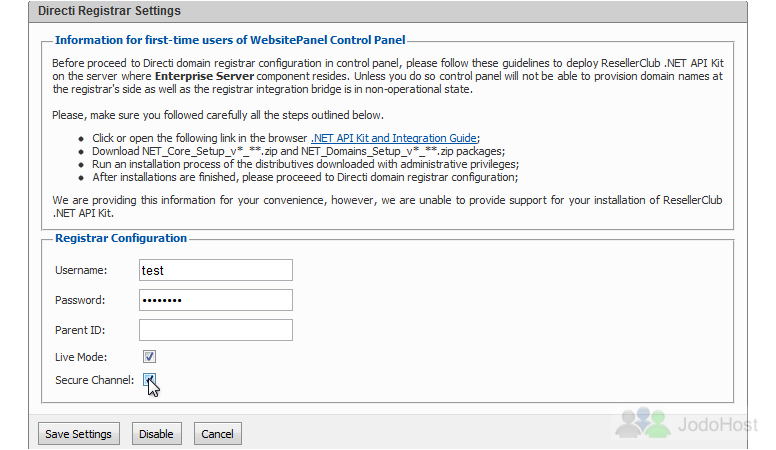This screenshot has height=450, width=776.
Task: Click the Registrar Configuration section title
Action: [x=121, y=238]
